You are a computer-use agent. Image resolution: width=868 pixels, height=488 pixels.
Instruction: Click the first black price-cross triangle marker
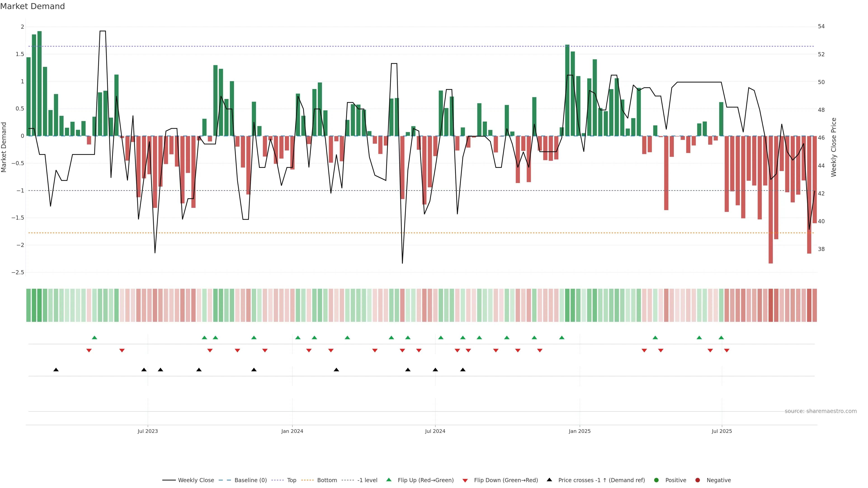point(56,370)
